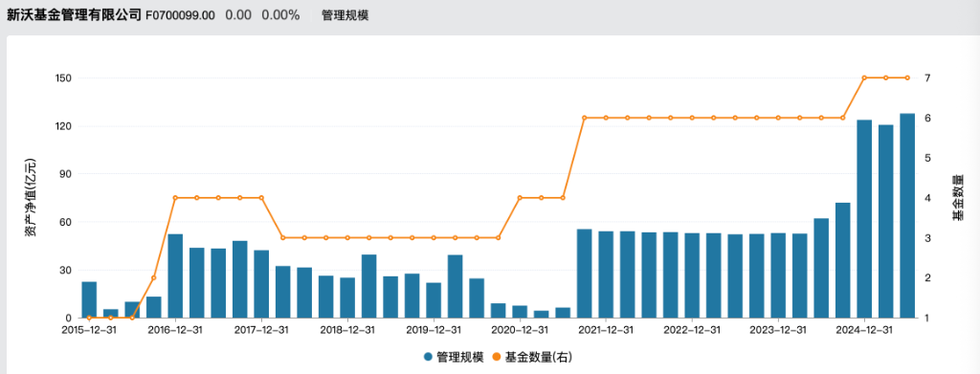Screen dimensions: 980x374
Task: Click the x-axis label 2024-12-31
Action: (864, 330)
